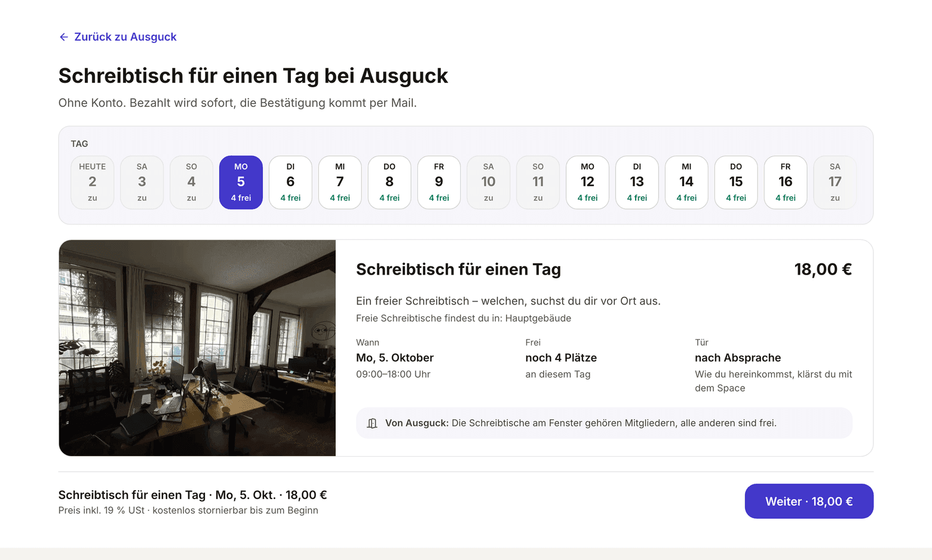932x560 pixels.
Task: Click the hours '09:00–18:00 Uhr'
Action: [x=393, y=374]
